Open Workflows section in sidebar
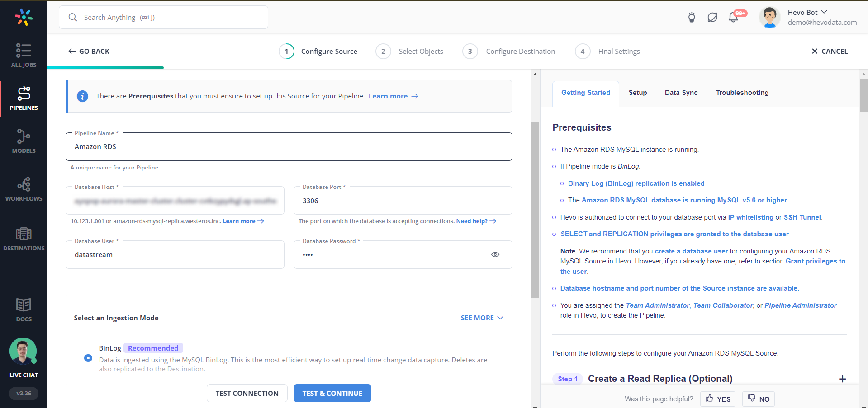 [24, 189]
